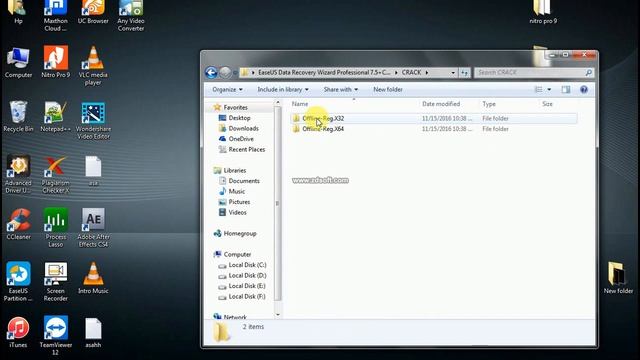Launch Advanced Driver Updater shortcut
Image resolution: width=640 pixels, height=360 pixels.
(18, 174)
